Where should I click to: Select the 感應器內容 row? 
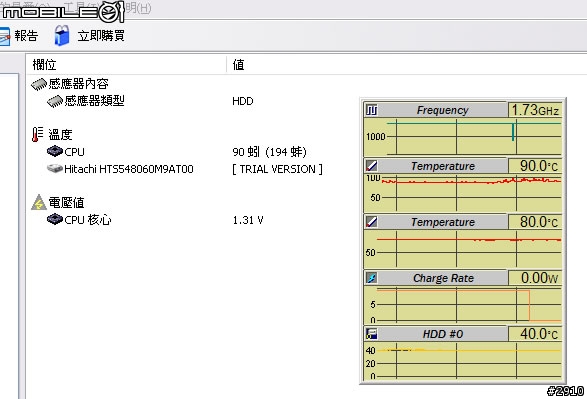tap(70, 84)
